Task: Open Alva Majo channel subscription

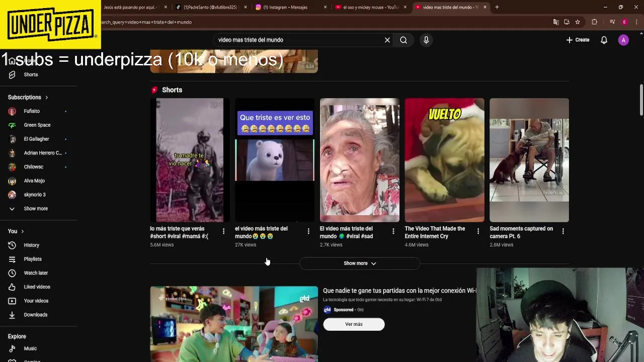Action: coord(34,180)
